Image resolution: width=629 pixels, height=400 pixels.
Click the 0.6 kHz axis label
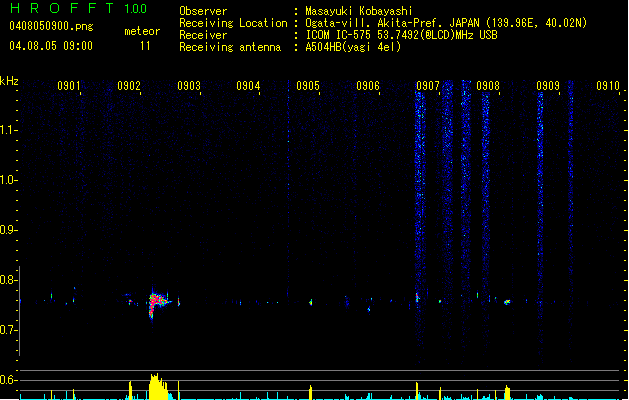coord(8,380)
